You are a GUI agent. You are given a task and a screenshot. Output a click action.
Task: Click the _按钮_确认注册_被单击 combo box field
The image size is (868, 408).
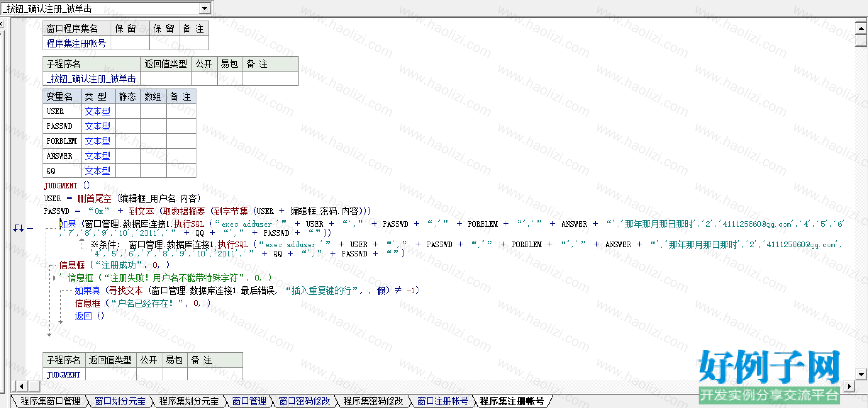(x=106, y=8)
